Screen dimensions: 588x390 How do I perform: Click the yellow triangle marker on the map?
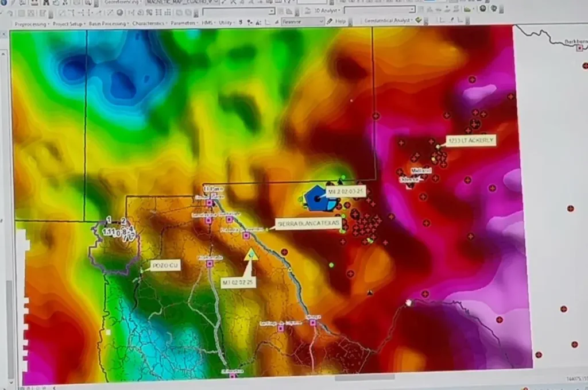pyautogui.click(x=251, y=254)
